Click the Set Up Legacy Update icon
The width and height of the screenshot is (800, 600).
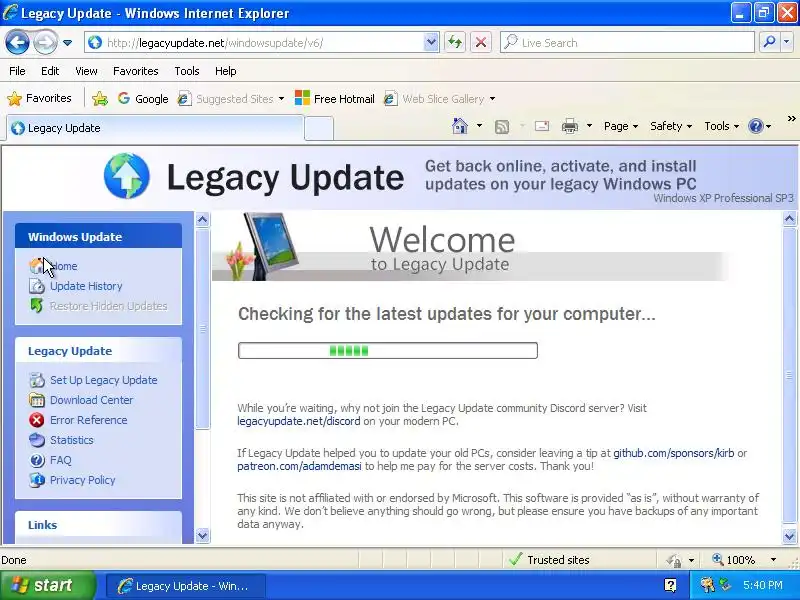37,380
